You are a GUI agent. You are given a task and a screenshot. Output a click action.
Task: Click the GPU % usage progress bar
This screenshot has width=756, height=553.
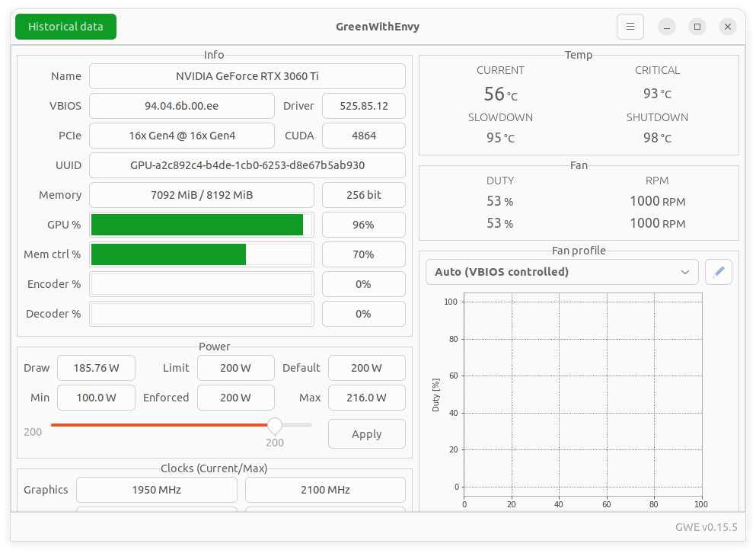pos(202,225)
